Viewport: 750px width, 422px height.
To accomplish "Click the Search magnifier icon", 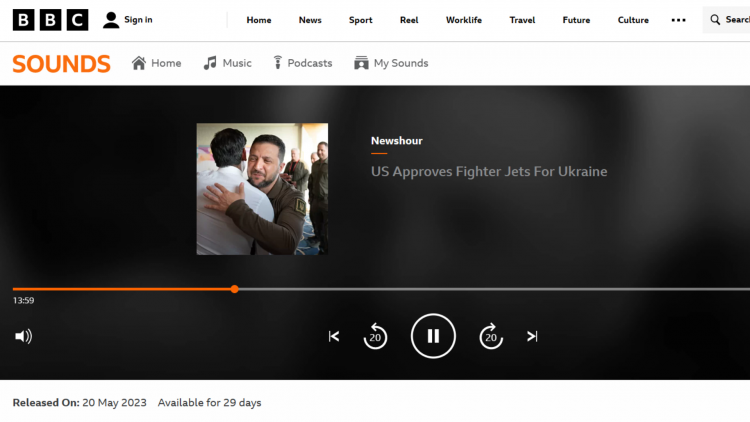I will (x=715, y=20).
